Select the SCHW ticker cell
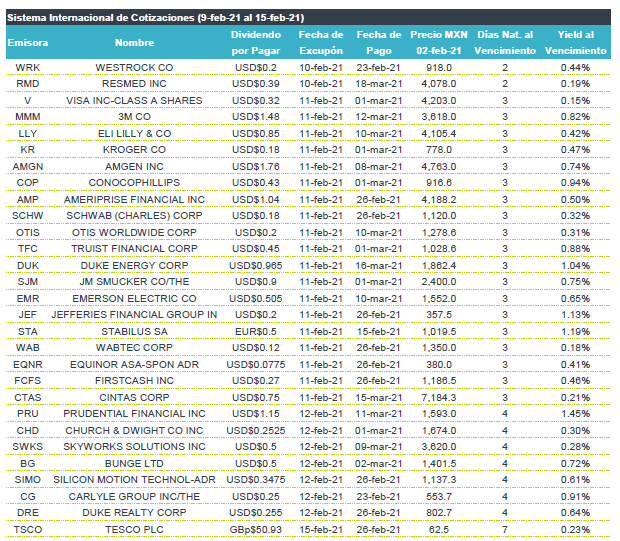Image resolution: width=620 pixels, height=541 pixels. 28,216
